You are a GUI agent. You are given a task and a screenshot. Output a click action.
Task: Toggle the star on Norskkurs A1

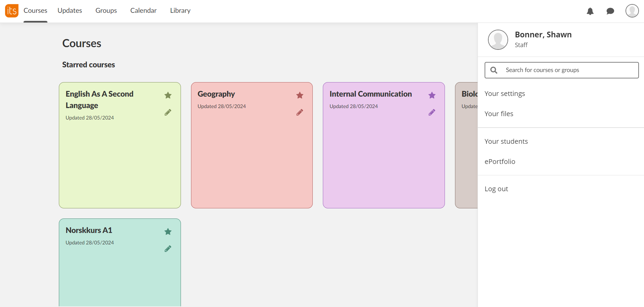pos(168,232)
